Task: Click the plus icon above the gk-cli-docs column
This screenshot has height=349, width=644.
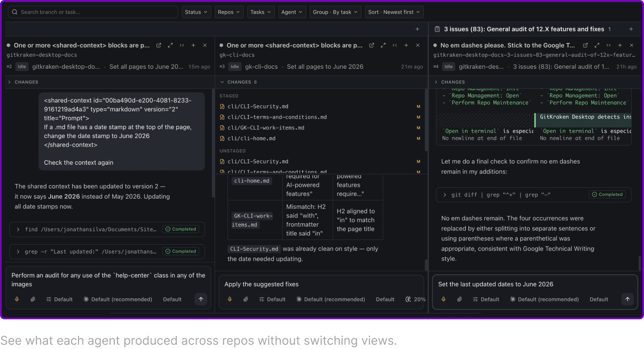Action: [417, 29]
